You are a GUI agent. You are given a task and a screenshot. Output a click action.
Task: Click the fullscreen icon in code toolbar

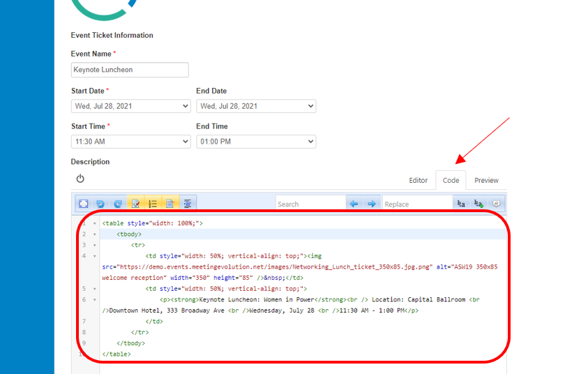pyautogui.click(x=83, y=204)
